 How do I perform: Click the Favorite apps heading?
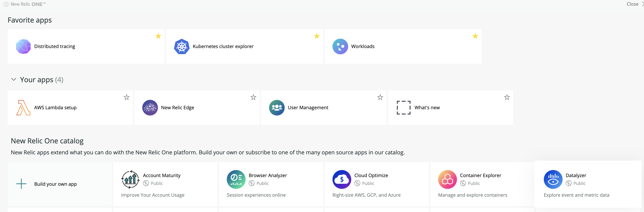30,20
